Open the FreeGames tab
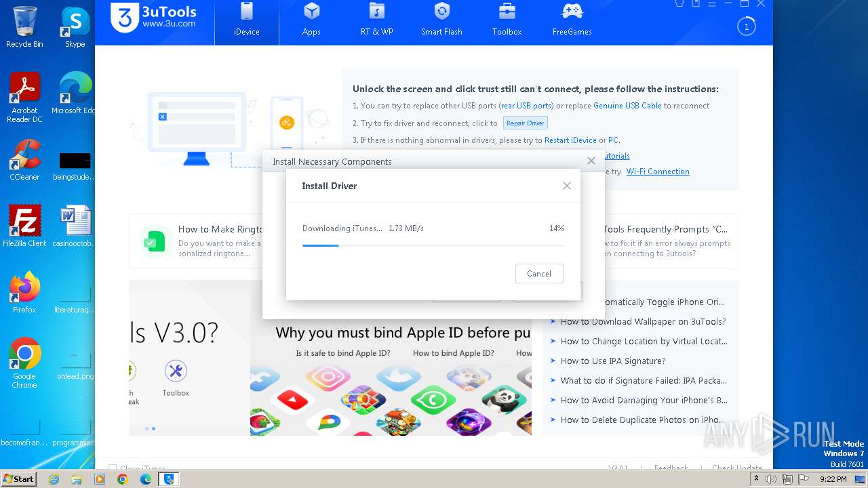The width and height of the screenshot is (868, 488). (572, 20)
